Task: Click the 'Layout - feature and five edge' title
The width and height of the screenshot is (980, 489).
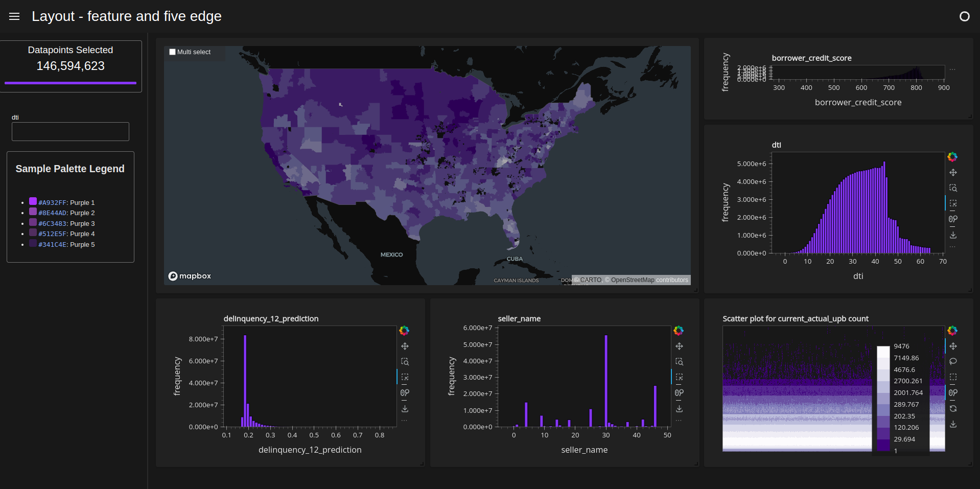Action: pyautogui.click(x=127, y=16)
